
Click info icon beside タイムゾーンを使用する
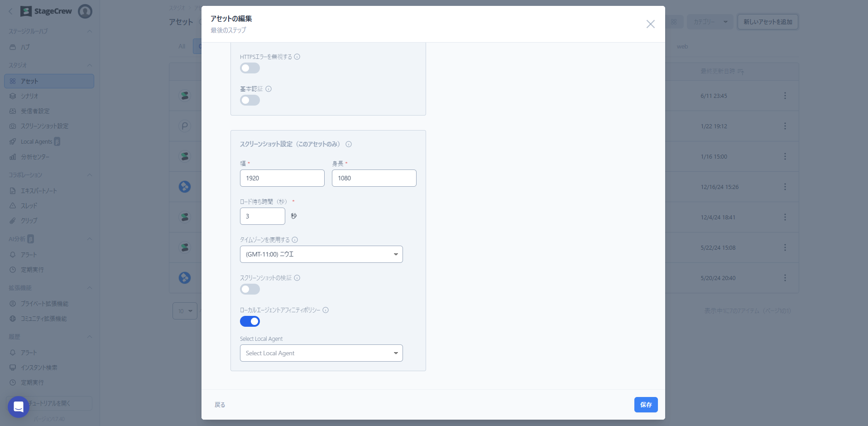pyautogui.click(x=295, y=240)
